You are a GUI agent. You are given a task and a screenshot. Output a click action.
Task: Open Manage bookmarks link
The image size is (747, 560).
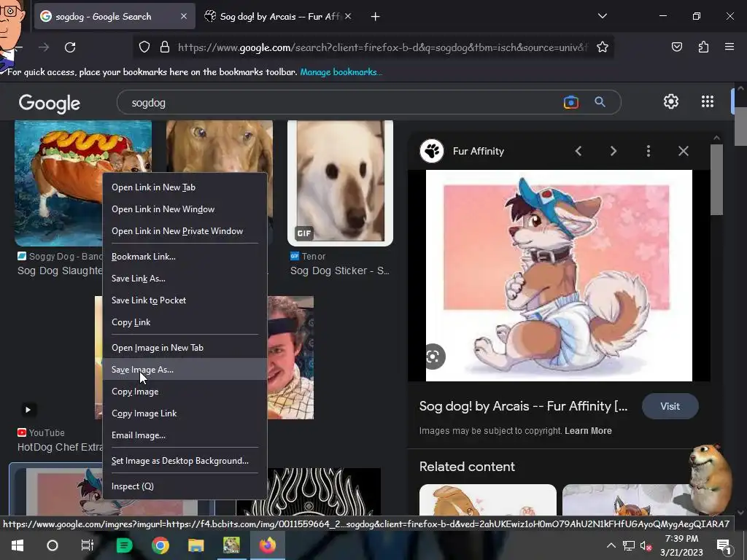(341, 72)
